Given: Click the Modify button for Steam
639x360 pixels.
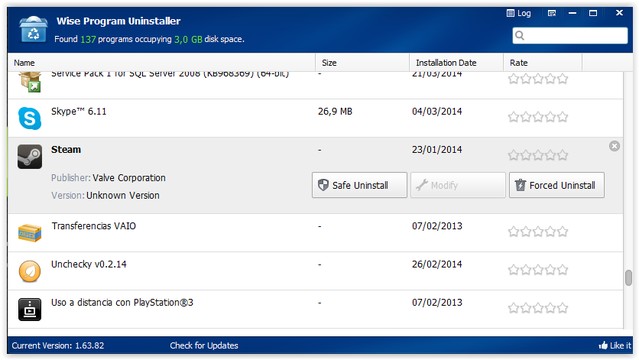Looking at the screenshot, I should pos(458,185).
